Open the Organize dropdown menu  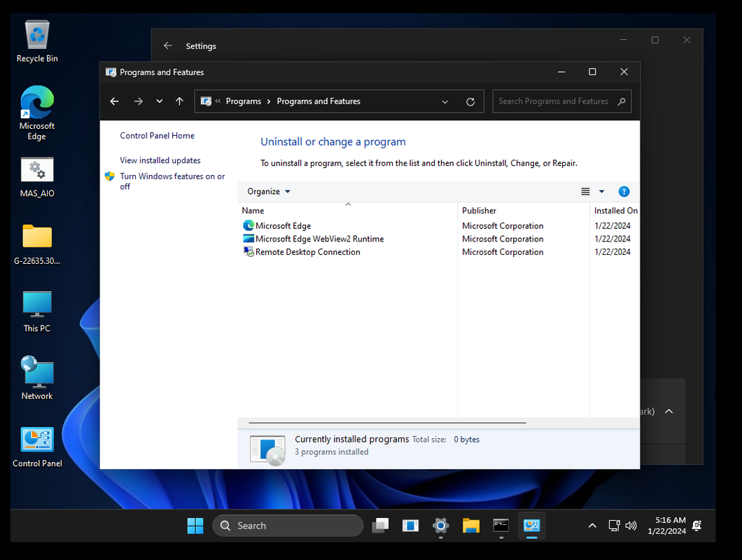coord(268,191)
